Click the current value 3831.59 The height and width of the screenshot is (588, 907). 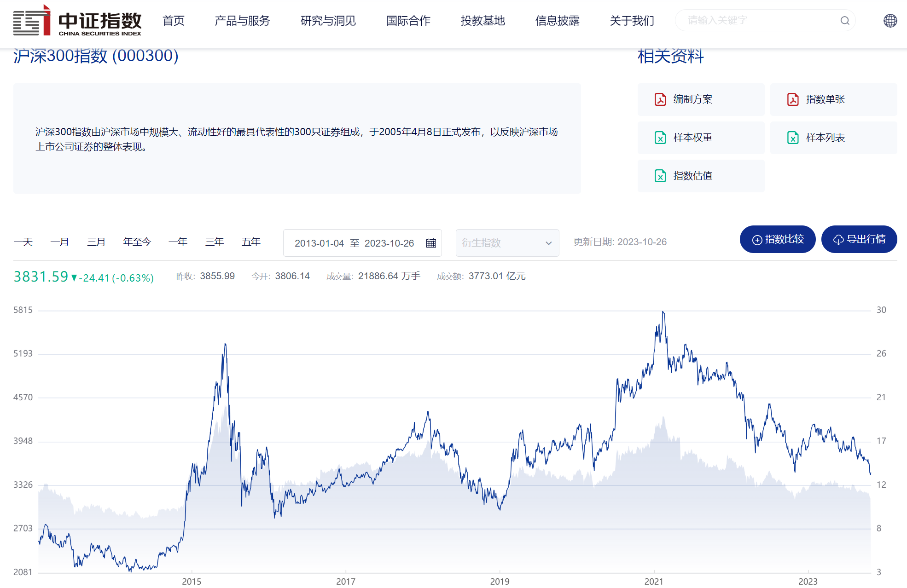coord(41,277)
